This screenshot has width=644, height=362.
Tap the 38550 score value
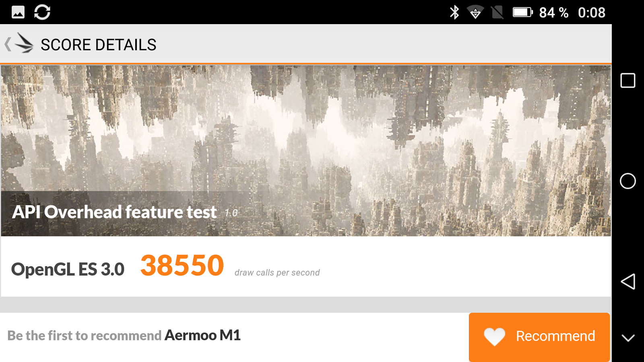point(182,265)
